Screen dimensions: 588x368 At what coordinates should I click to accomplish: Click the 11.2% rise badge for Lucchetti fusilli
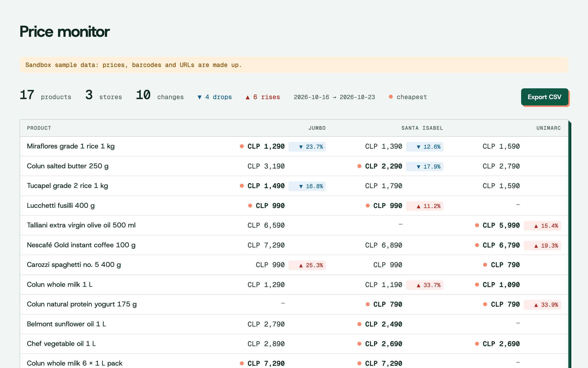tap(425, 206)
